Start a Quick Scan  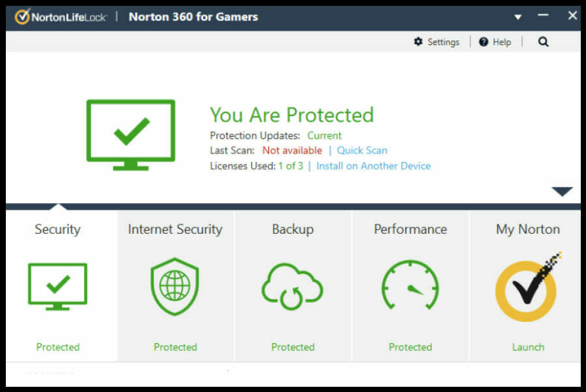tap(362, 150)
